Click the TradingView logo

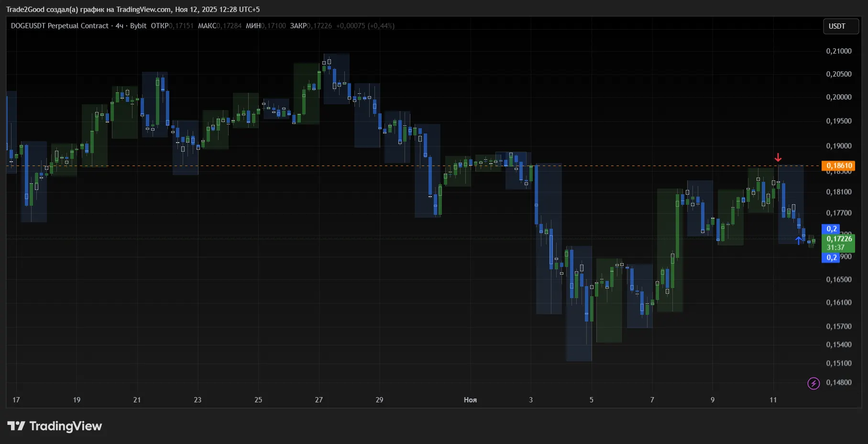pos(55,426)
